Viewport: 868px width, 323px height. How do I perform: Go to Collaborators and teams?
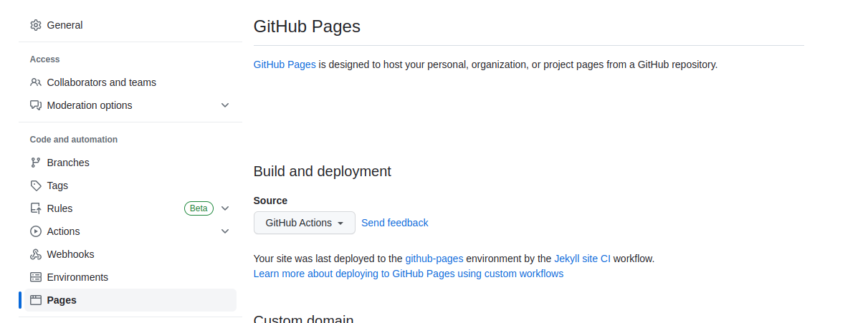click(x=130, y=82)
